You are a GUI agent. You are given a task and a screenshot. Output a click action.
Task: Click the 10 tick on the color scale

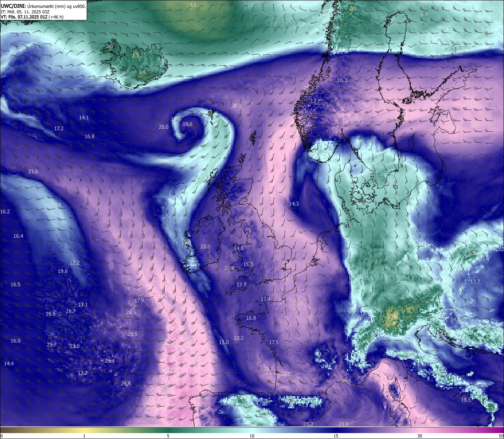252,436
